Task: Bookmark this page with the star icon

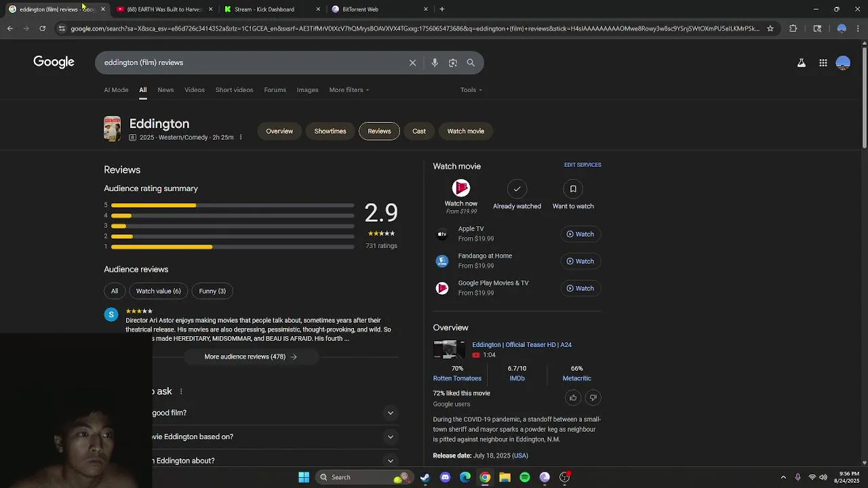Action: (x=770, y=28)
